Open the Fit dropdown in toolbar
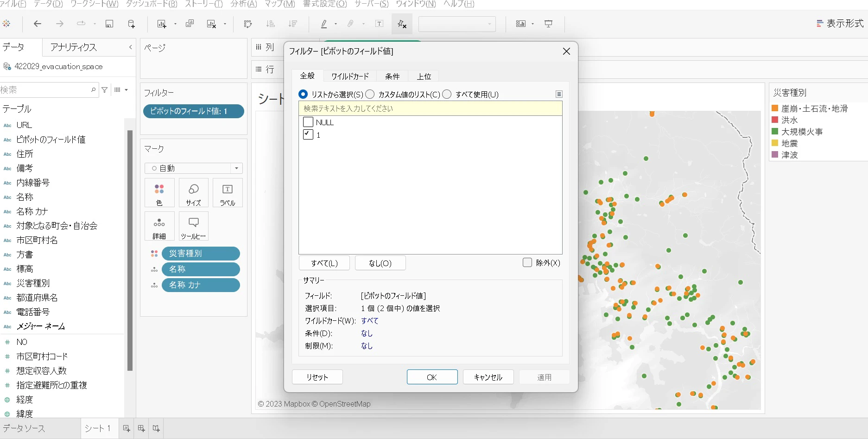868x439 pixels. click(457, 24)
